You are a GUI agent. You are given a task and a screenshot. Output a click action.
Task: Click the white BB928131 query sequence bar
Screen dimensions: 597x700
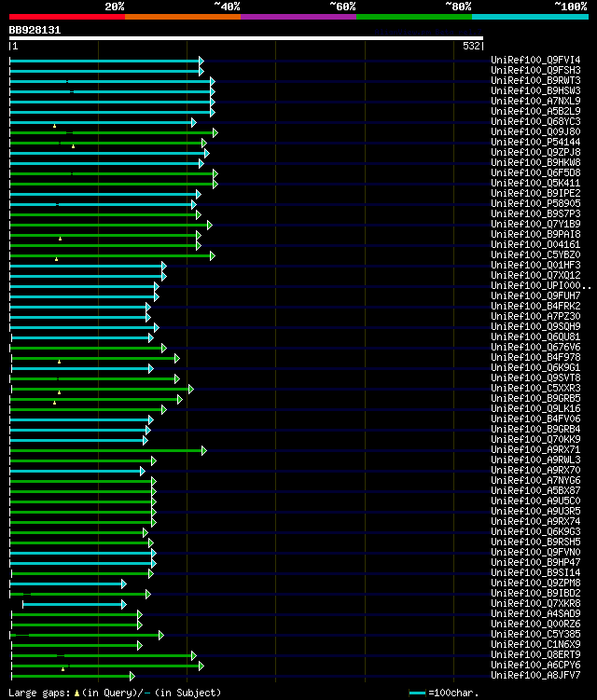point(245,38)
